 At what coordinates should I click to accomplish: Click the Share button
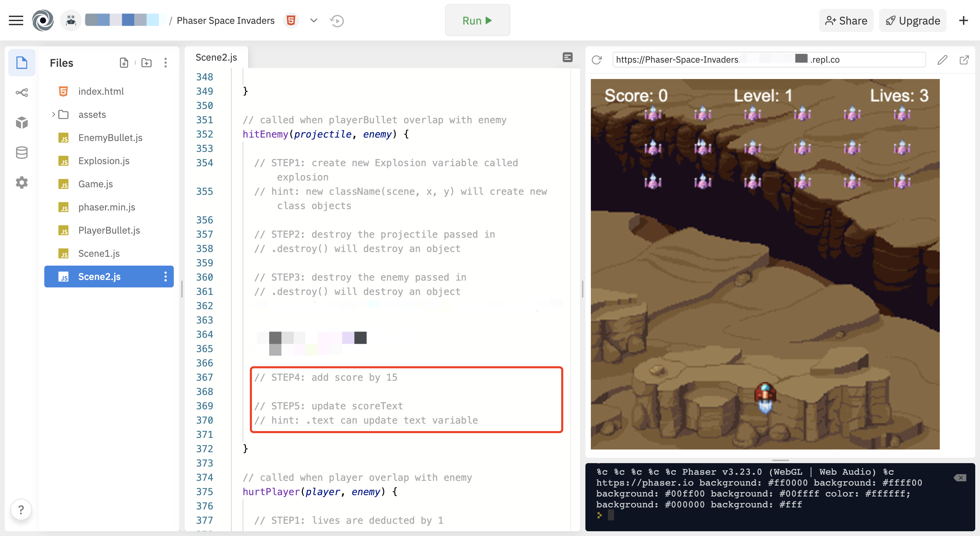pyautogui.click(x=846, y=20)
